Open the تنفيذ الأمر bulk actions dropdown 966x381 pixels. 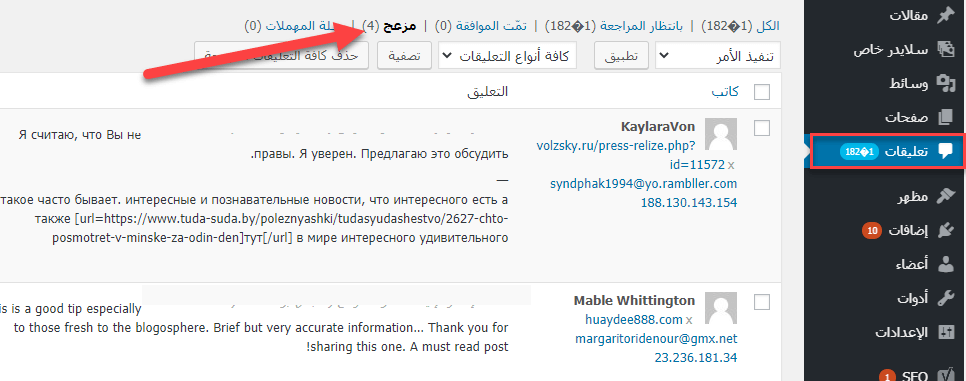[x=718, y=56]
